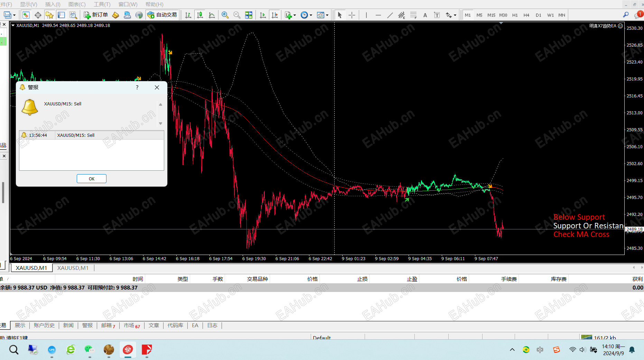Select the horizontal line drawing tool
Screen dimensions: 644x360
click(x=378, y=15)
